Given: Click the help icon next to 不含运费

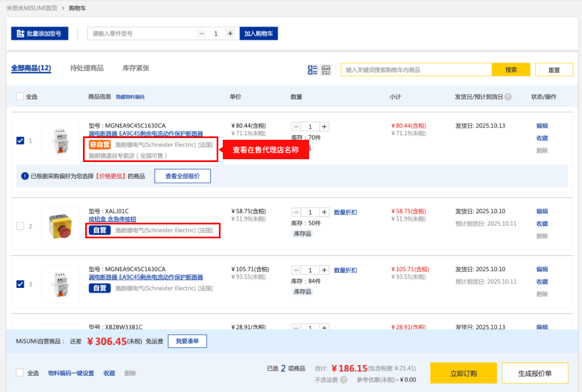Looking at the screenshot, I should coord(344,380).
